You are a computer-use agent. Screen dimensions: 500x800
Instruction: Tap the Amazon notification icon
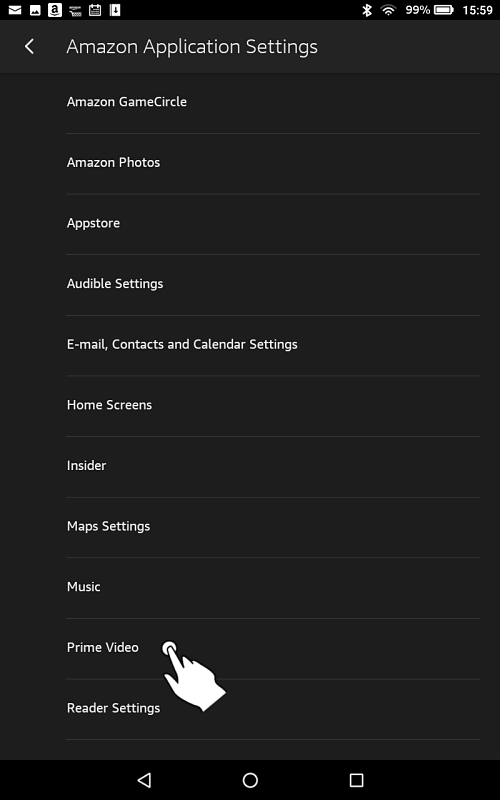coord(55,10)
